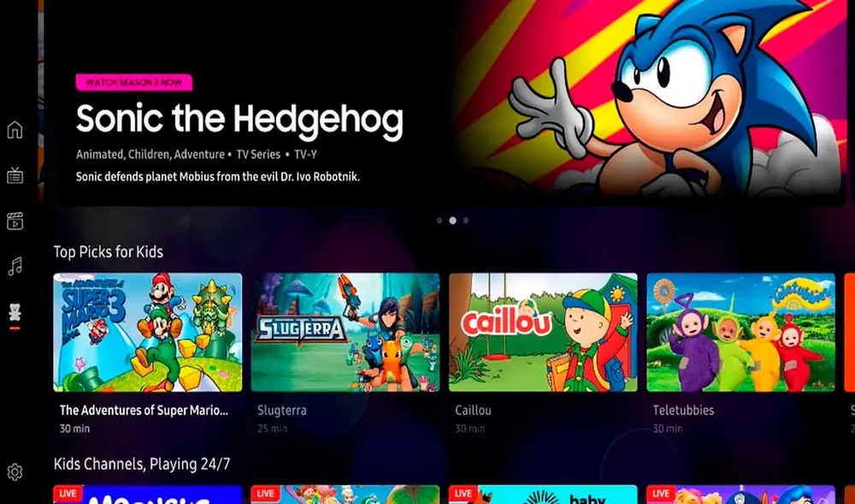Image resolution: width=855 pixels, height=504 pixels.
Task: Select the third carousel page dot
Action: pos(466,220)
